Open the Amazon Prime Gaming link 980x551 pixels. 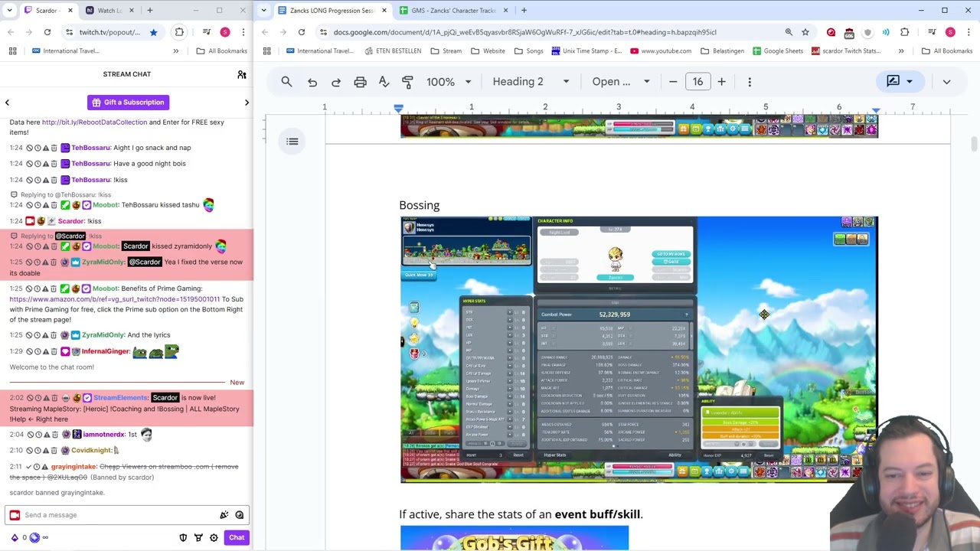click(115, 299)
